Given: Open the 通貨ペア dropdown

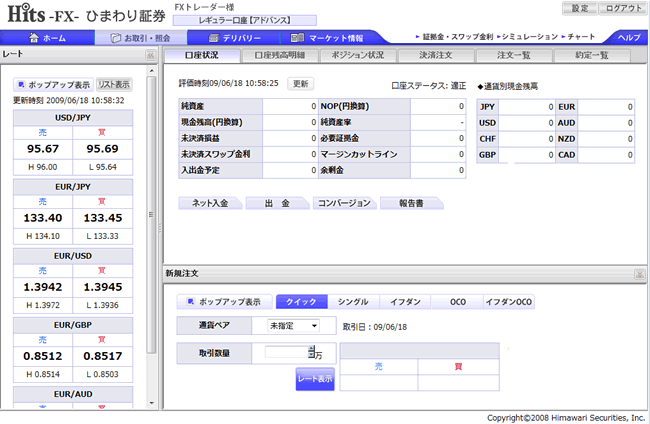Looking at the screenshot, I should pyautogui.click(x=293, y=326).
